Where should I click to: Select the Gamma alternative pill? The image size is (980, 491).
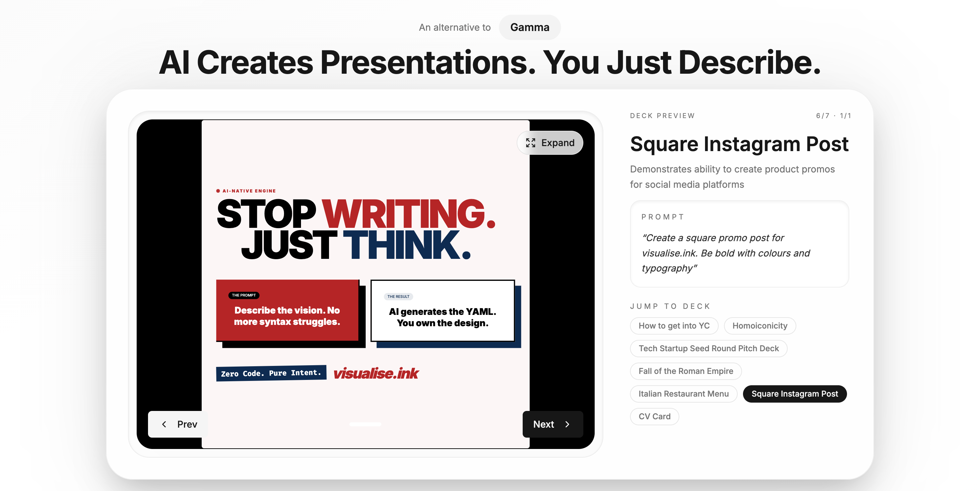(529, 27)
